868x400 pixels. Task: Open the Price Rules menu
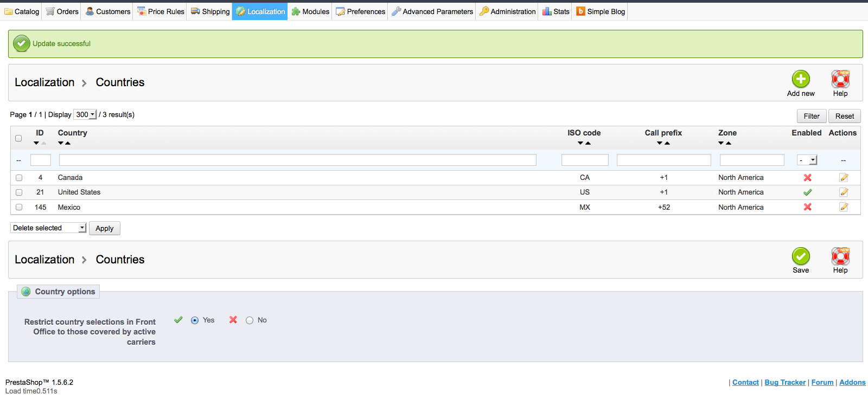point(161,11)
